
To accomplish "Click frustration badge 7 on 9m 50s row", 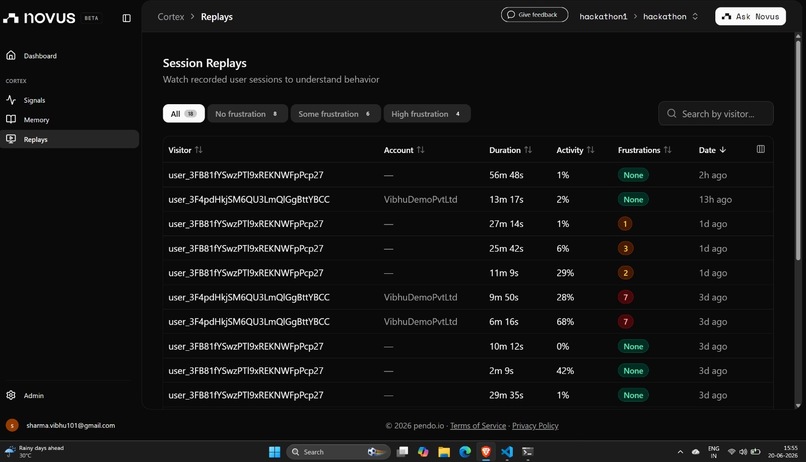I will [x=625, y=297].
